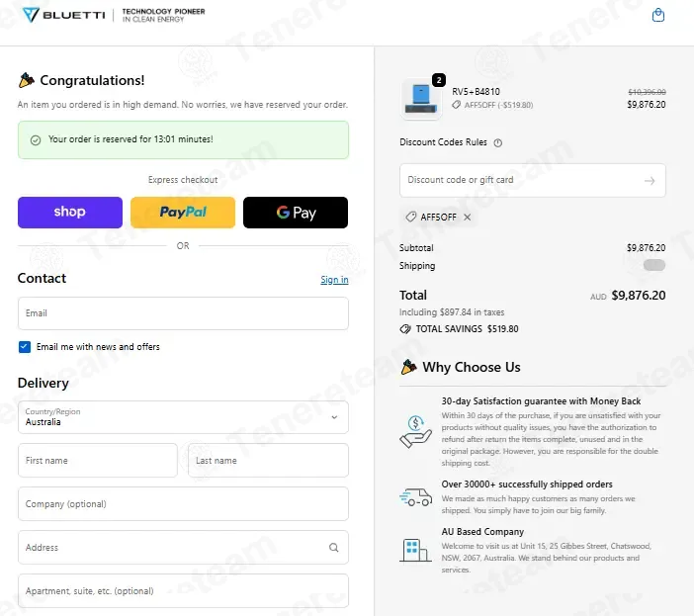The width and height of the screenshot is (694, 616).
Task: Click the RV5+B4810 product name
Action: 476,92
